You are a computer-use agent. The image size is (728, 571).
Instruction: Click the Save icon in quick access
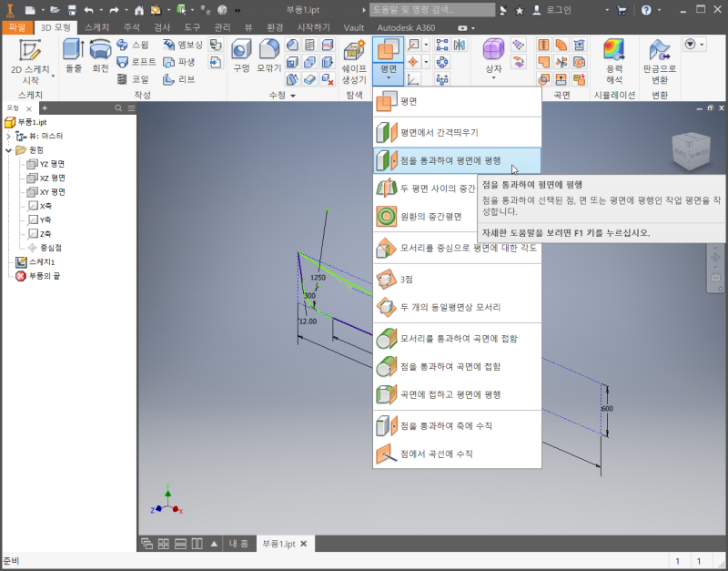[x=72, y=10]
